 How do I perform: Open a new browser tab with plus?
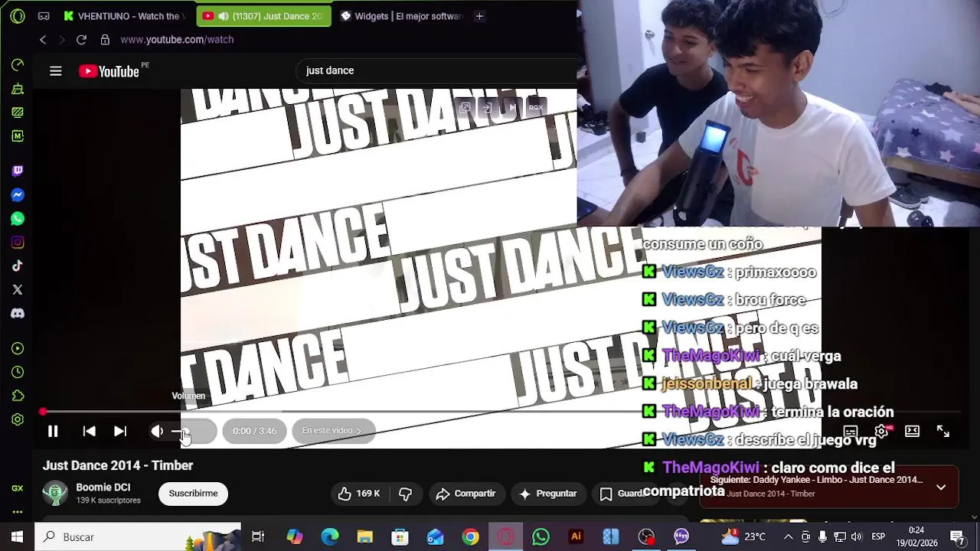coord(479,16)
